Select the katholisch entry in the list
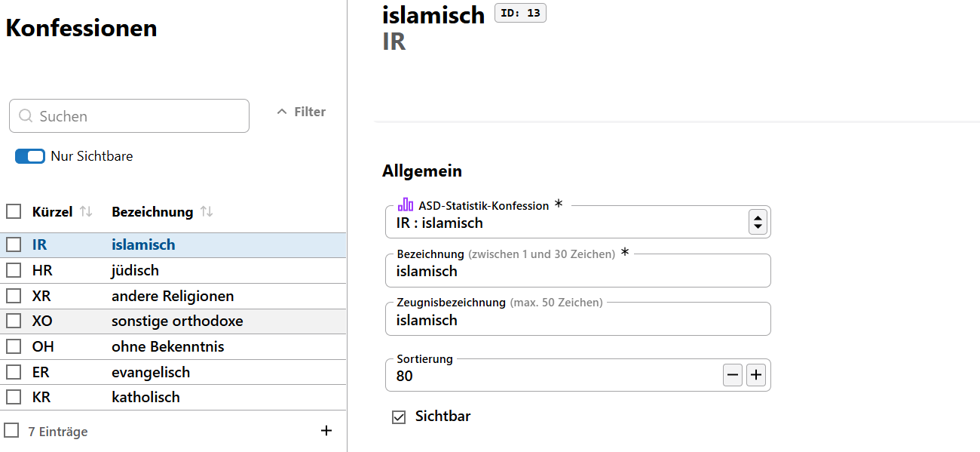The width and height of the screenshot is (980, 452). tap(147, 396)
